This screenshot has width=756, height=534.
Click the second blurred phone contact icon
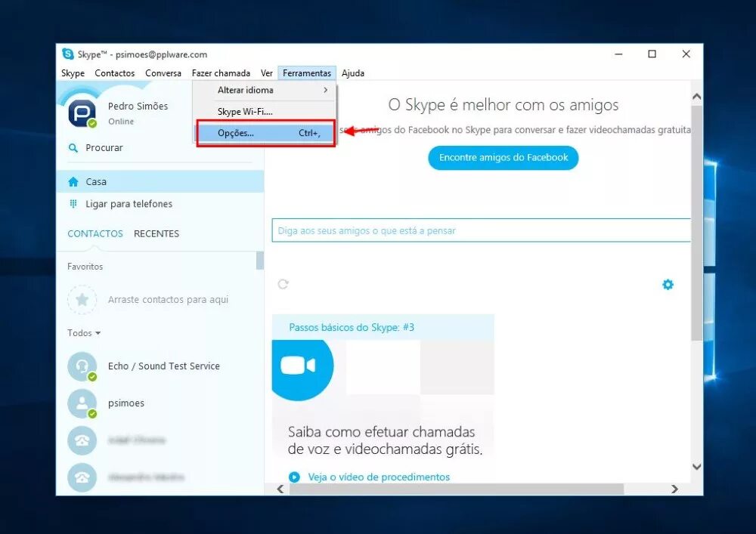(x=82, y=477)
